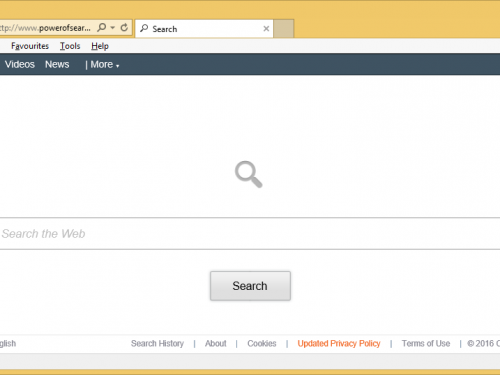This screenshot has width=500, height=375.
Task: Open Terms of Use link
Action: point(426,343)
